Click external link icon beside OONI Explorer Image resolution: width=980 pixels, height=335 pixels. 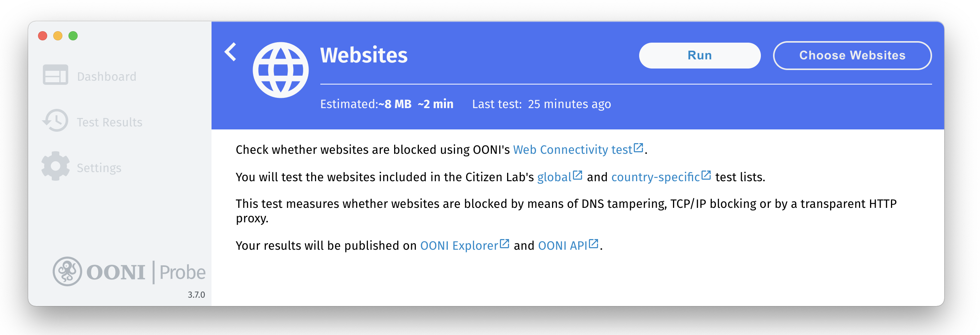coord(504,244)
